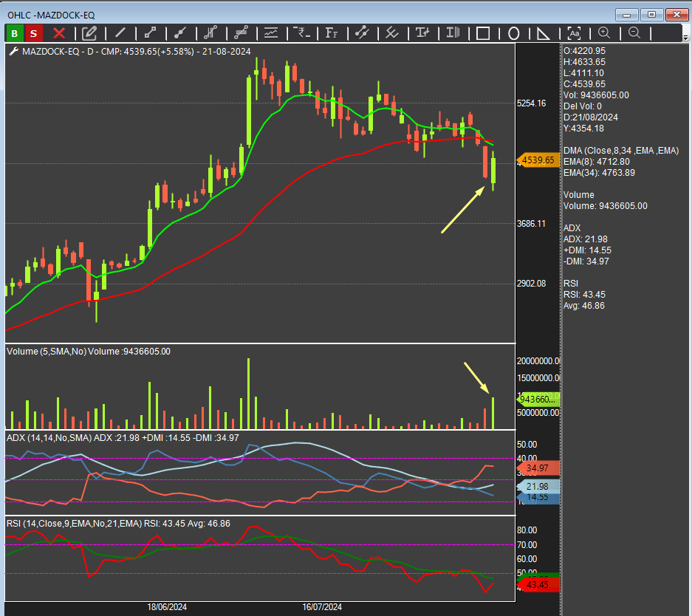Click the EMA(34): 4763.89 readout
692x616 pixels.
tap(600, 173)
